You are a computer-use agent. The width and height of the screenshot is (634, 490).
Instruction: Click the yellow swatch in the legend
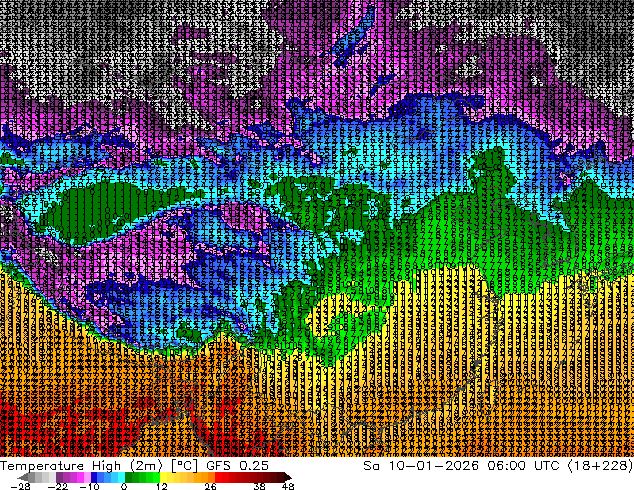163,477
